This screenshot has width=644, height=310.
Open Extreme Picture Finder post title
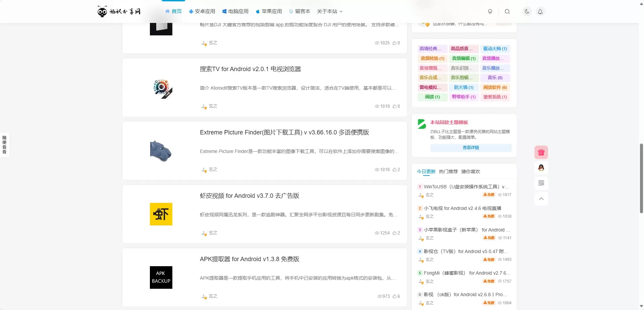click(x=284, y=132)
